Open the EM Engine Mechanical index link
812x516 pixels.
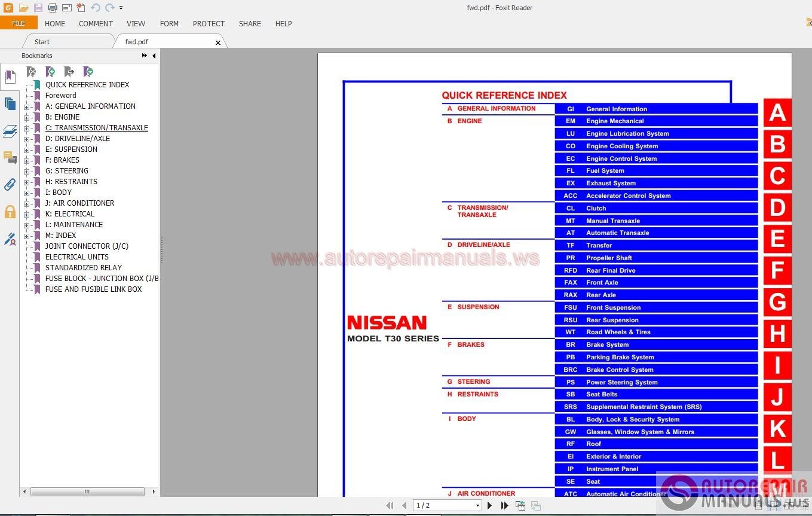[656, 121]
